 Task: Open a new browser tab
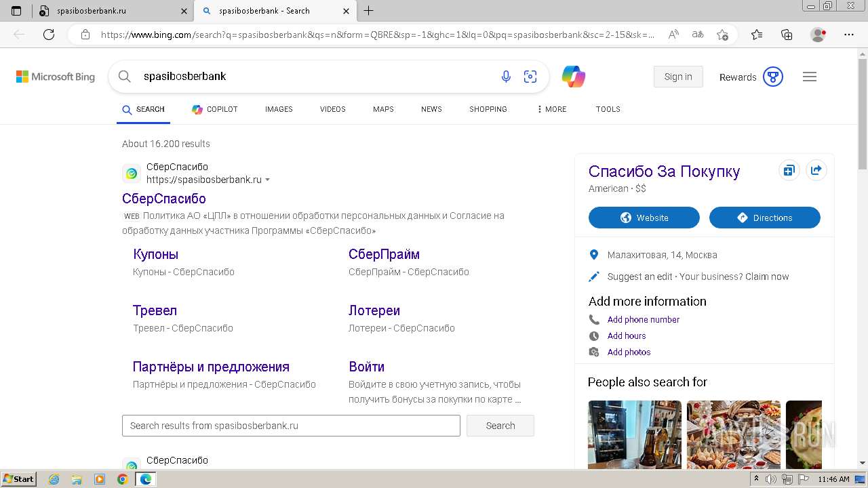(368, 11)
